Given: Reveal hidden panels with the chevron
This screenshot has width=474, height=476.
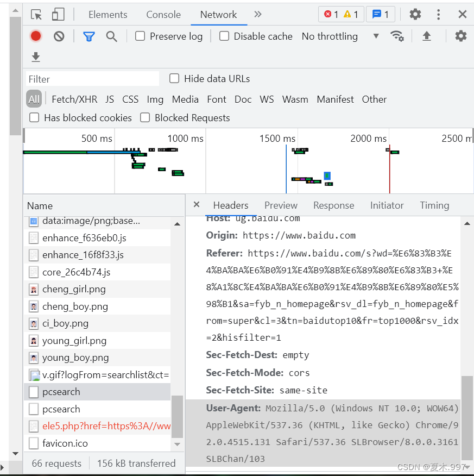Looking at the screenshot, I should (257, 15).
